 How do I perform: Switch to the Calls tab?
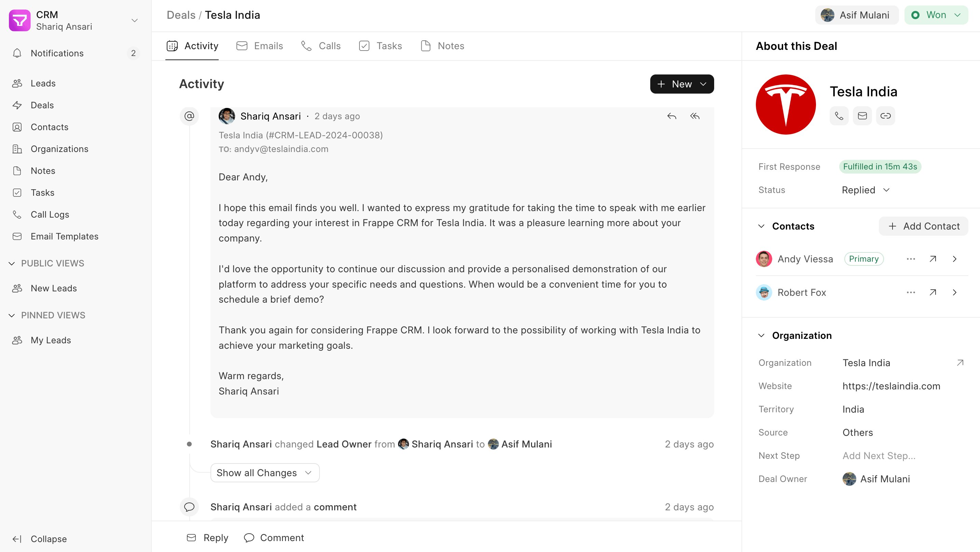(x=321, y=46)
